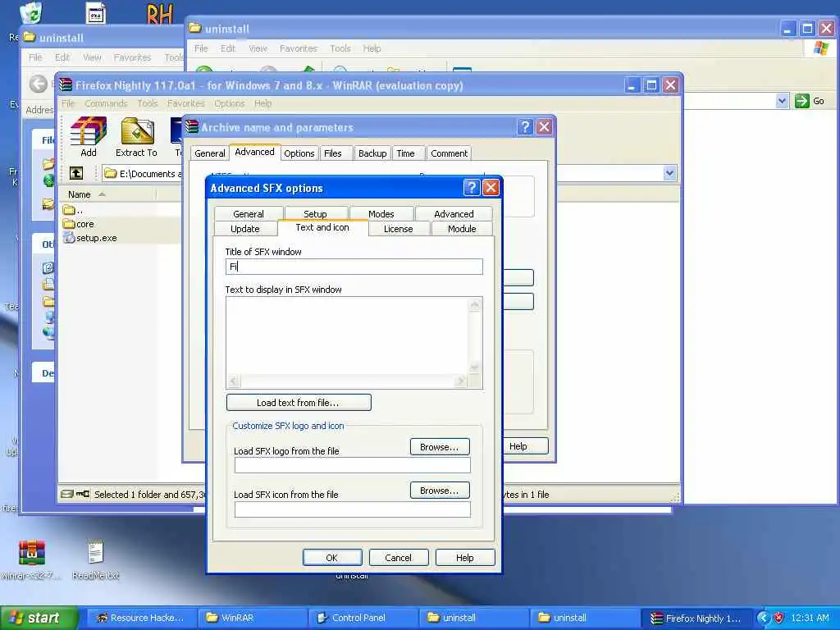Click the SFX icon file path field
Screen dimensions: 840x630
point(353,509)
